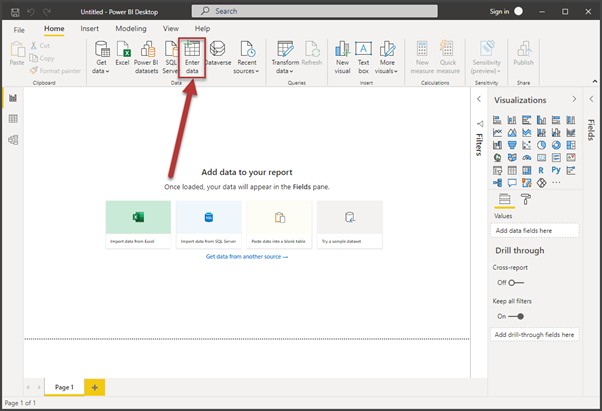
Task: Select the R script visual
Action: pos(541,170)
